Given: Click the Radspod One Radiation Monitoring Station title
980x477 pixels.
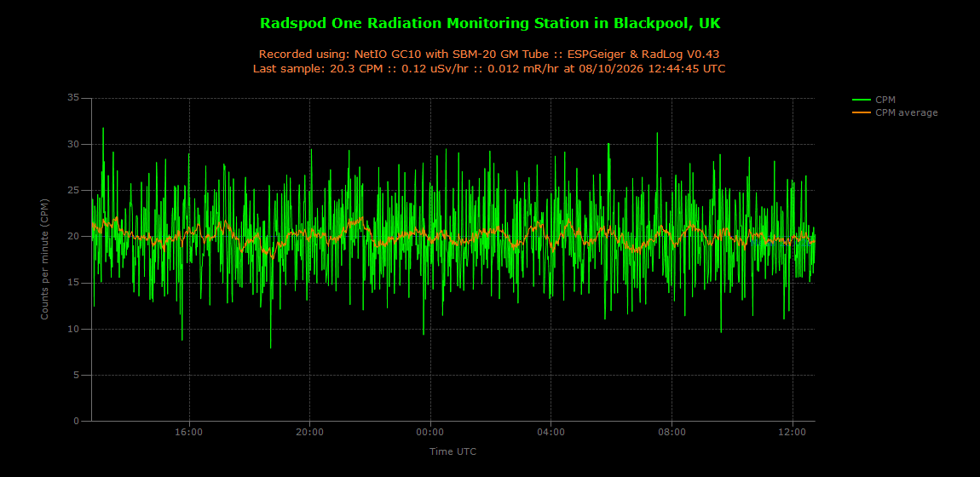Looking at the screenshot, I should [489, 23].
